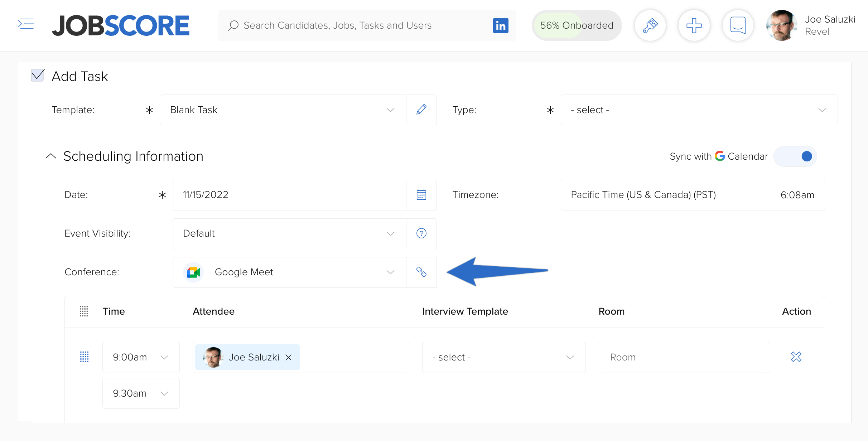This screenshot has width=868, height=441.
Task: Click the plus add icon
Action: 694,25
